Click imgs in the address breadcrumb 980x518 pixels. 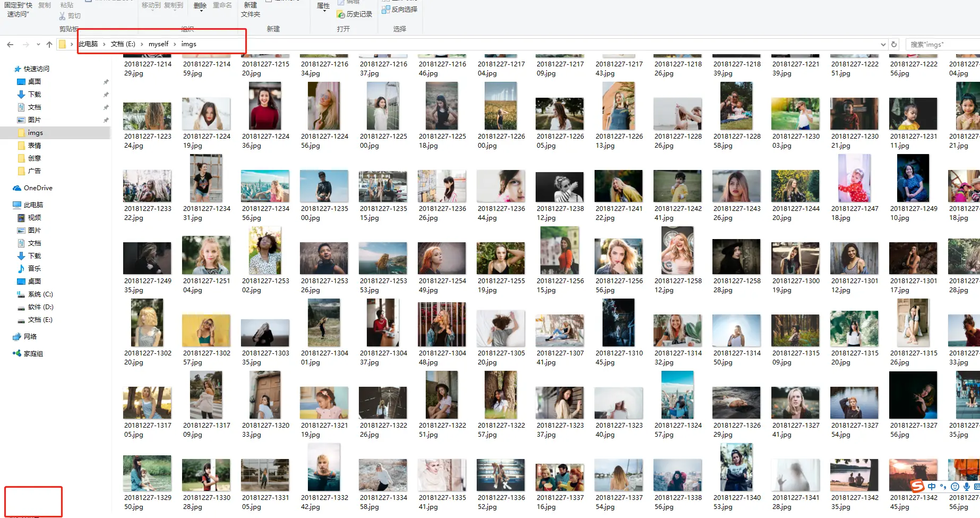pyautogui.click(x=188, y=44)
